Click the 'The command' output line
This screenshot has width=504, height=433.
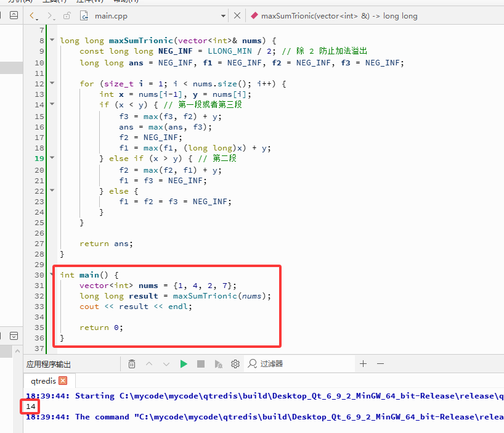[264, 416]
